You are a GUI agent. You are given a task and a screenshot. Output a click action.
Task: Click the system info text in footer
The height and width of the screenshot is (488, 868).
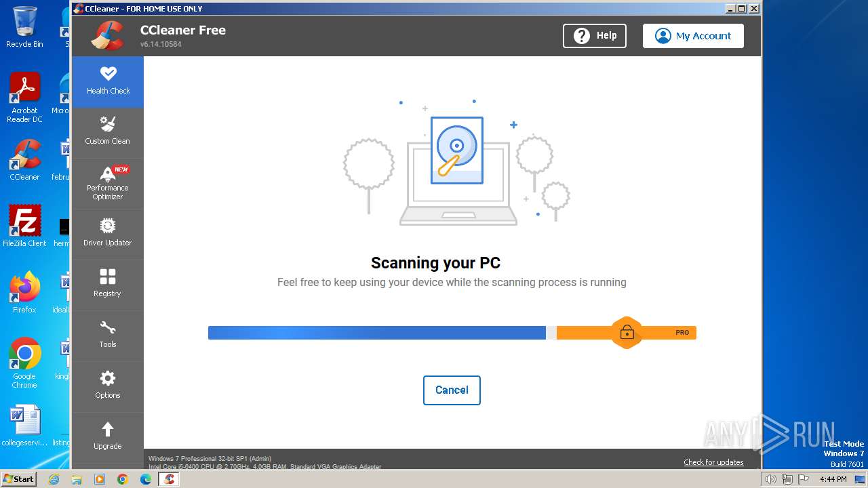[x=264, y=462]
